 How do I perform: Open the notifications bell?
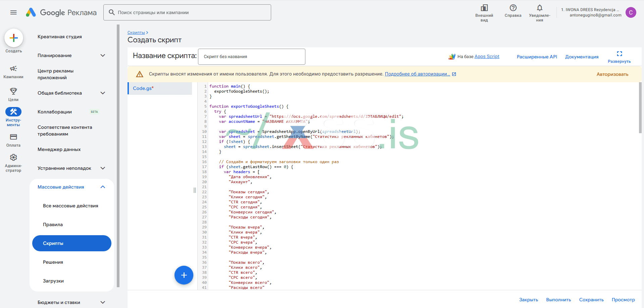[539, 8]
